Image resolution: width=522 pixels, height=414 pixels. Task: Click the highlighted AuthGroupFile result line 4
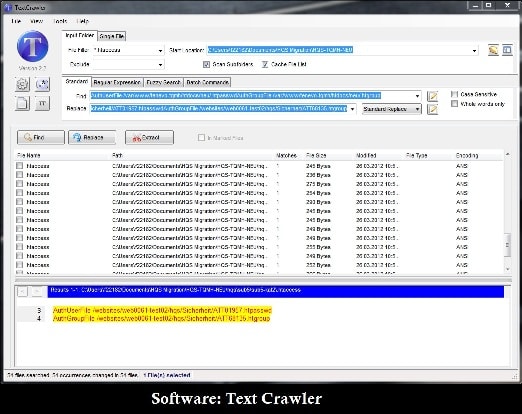(161, 319)
